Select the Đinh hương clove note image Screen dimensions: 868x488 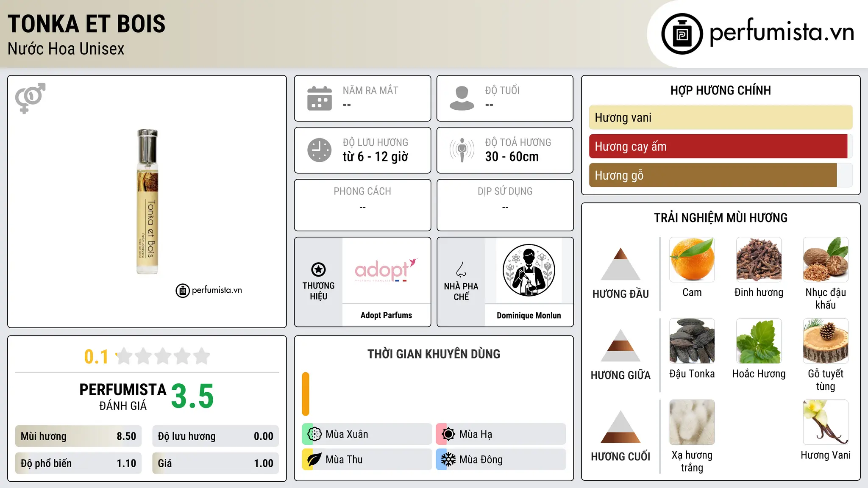coord(759,260)
